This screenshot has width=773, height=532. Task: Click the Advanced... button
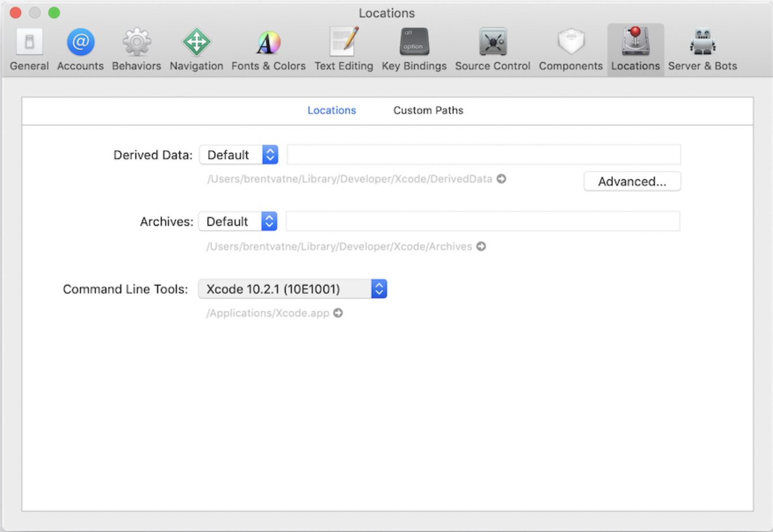(x=632, y=181)
